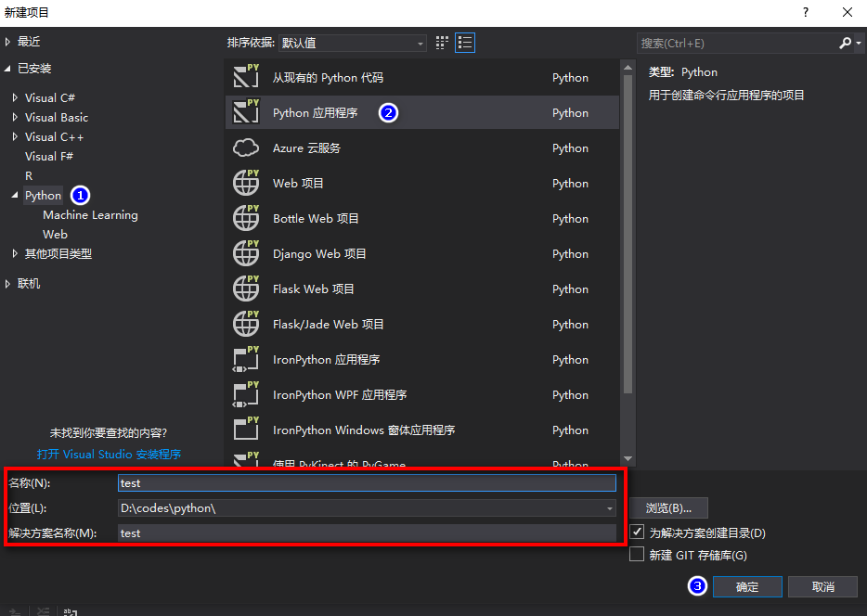
Task: Open search options dropdown arrow
Action: [859, 43]
